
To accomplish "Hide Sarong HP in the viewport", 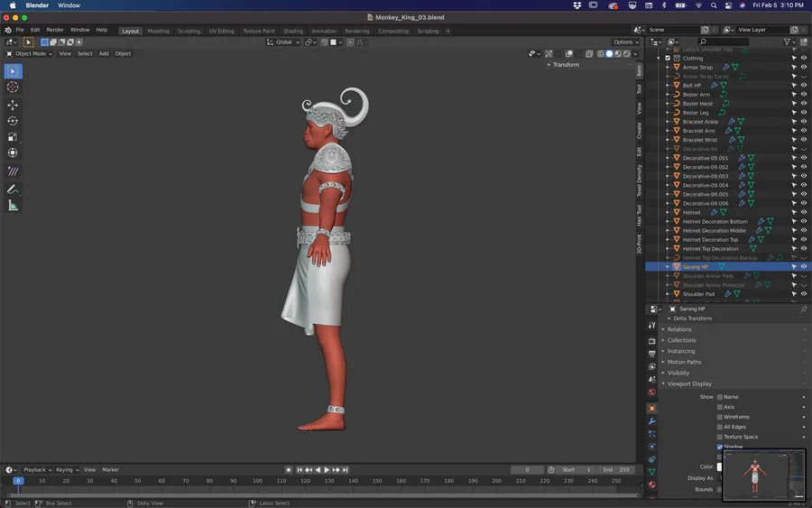I will point(804,267).
